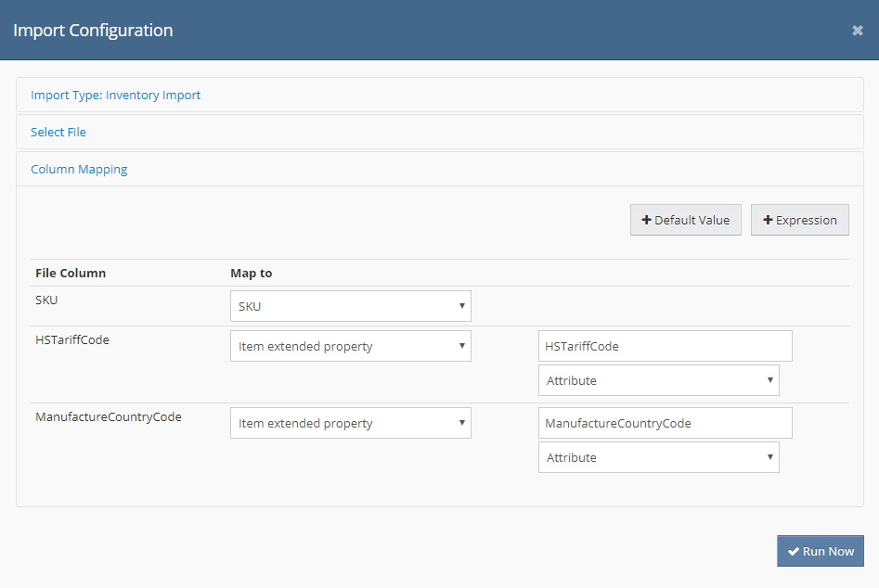Click the plus icon on Expression

tap(768, 221)
